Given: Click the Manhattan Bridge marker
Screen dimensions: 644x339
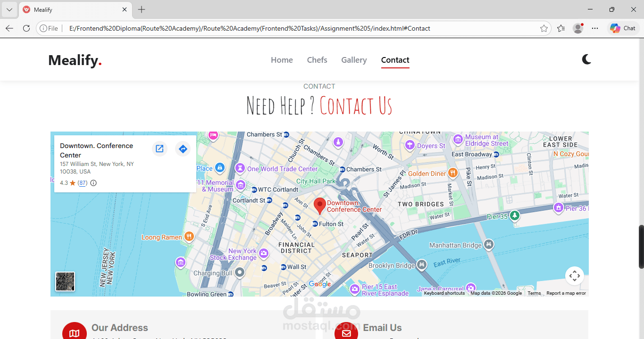Looking at the screenshot, I should (x=489, y=244).
